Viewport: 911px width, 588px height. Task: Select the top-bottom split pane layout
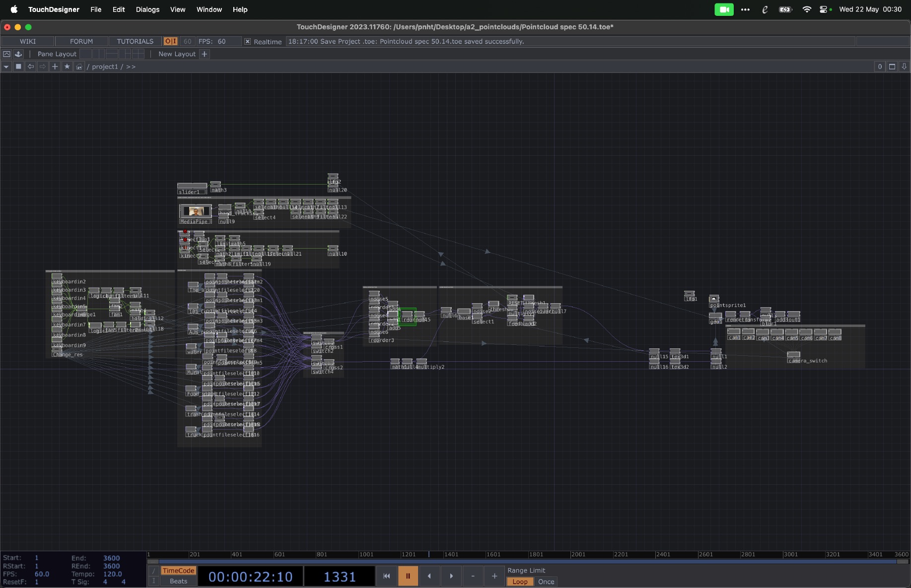112,54
